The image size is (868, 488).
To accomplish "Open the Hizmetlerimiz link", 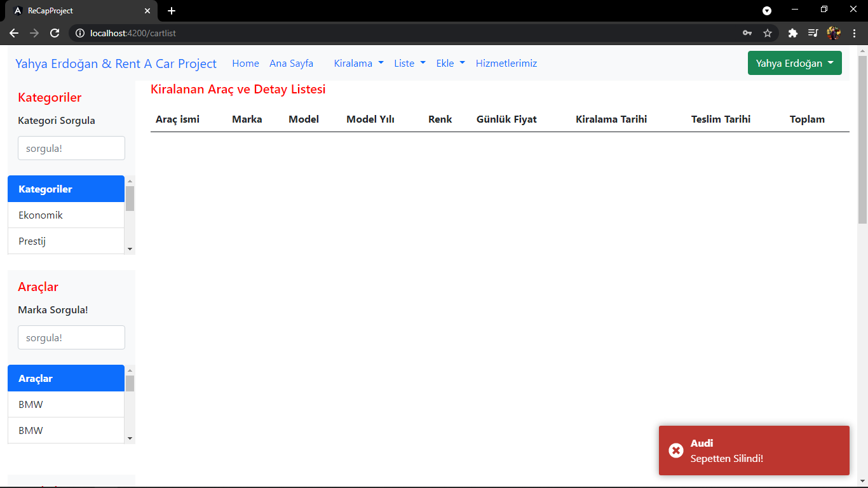I will pyautogui.click(x=506, y=63).
